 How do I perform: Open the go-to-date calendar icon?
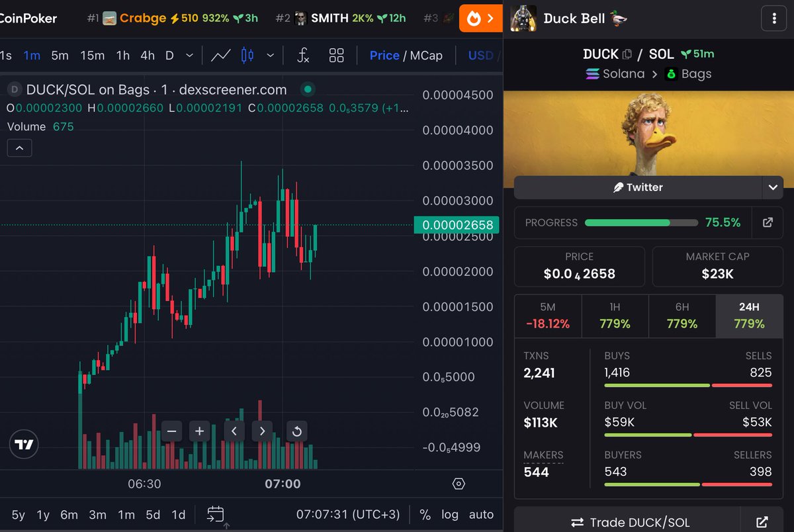click(x=215, y=514)
